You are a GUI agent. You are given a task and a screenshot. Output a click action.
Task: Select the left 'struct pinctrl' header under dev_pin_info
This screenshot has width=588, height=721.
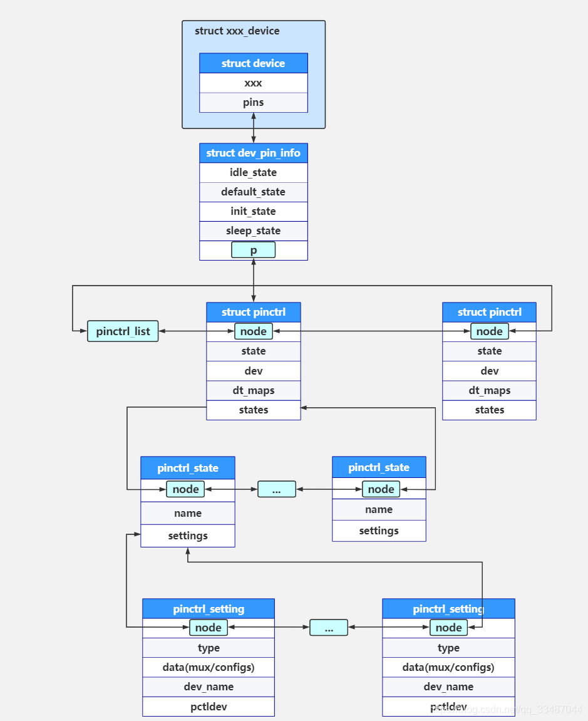pyautogui.click(x=254, y=312)
